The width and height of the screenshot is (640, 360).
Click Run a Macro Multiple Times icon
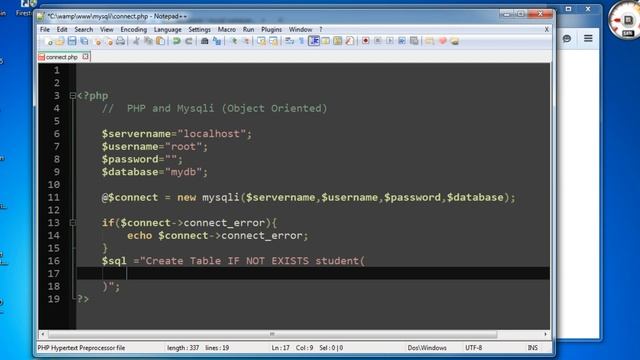(402, 41)
